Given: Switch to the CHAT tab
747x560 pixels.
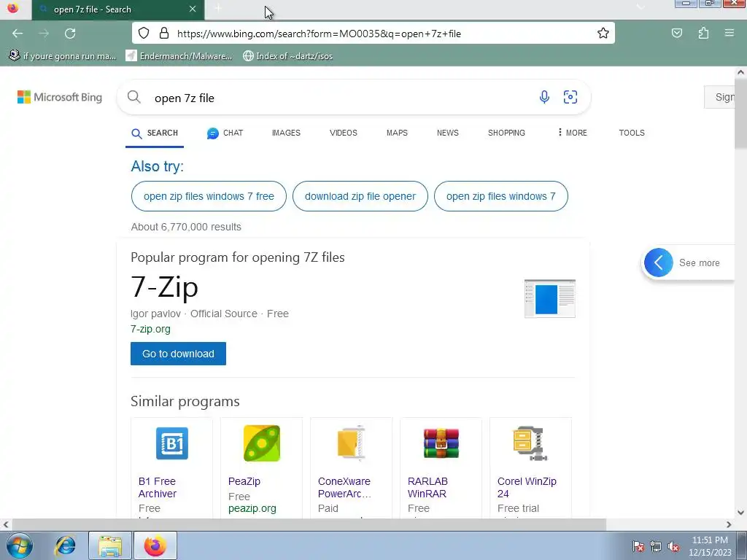Looking at the screenshot, I should click(225, 133).
